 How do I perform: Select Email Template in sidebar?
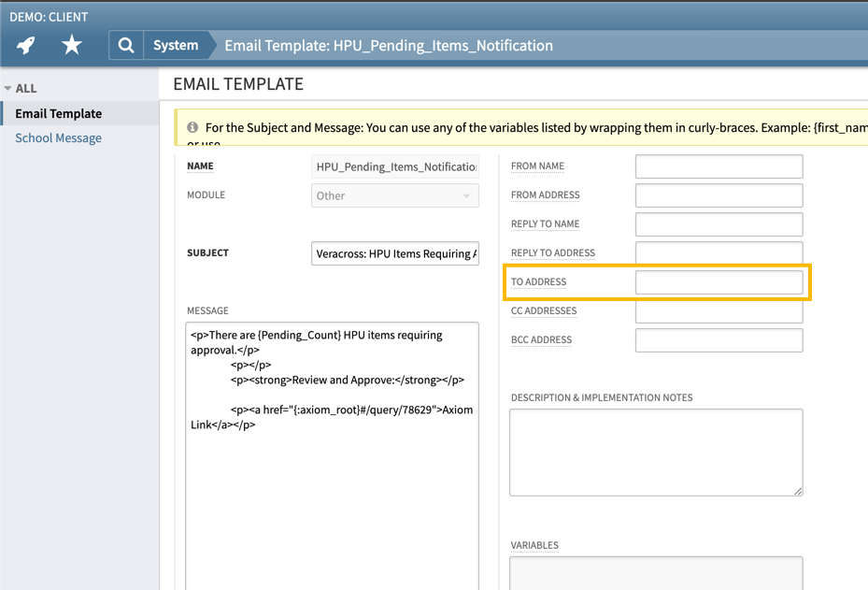[x=58, y=113]
